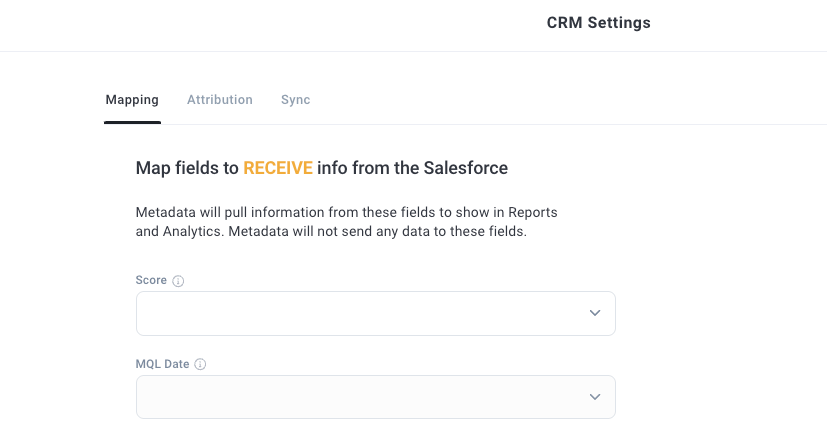
Task: Expand the MQL Date chevron arrow
Action: (595, 397)
